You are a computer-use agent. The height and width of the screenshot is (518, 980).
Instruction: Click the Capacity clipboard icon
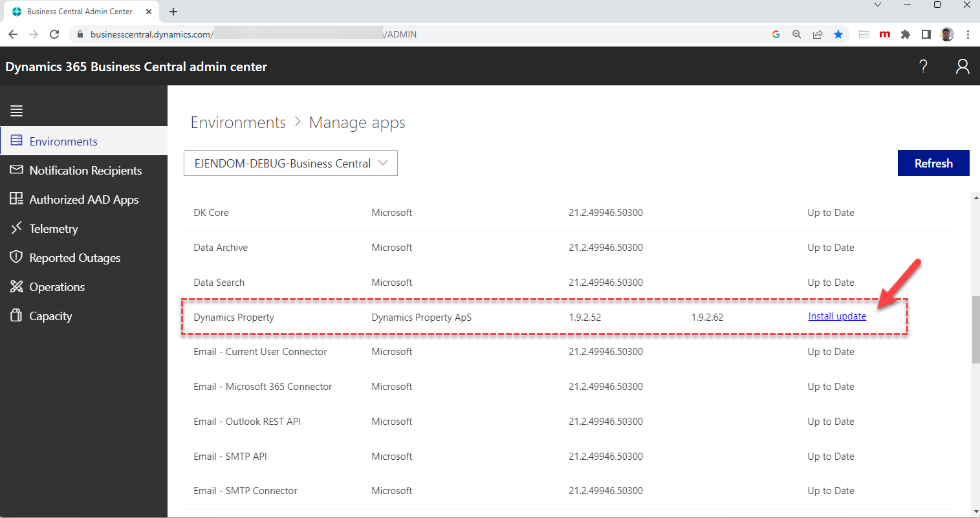(x=16, y=315)
